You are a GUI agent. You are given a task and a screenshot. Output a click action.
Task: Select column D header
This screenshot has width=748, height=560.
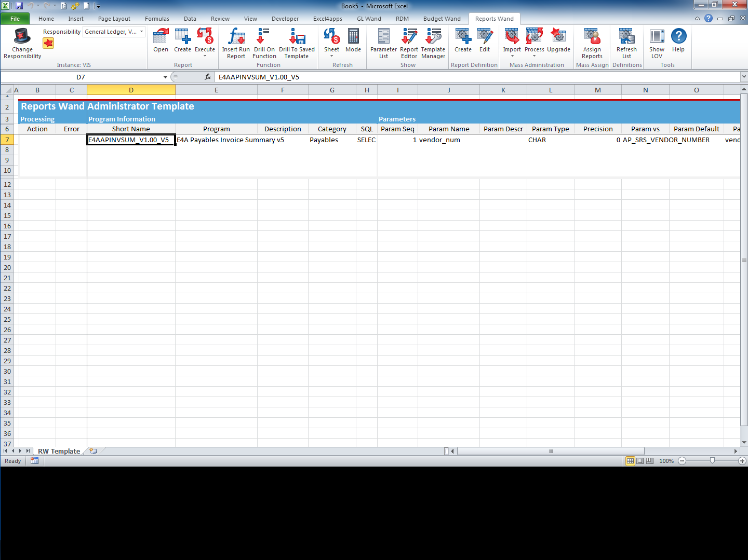pos(131,90)
